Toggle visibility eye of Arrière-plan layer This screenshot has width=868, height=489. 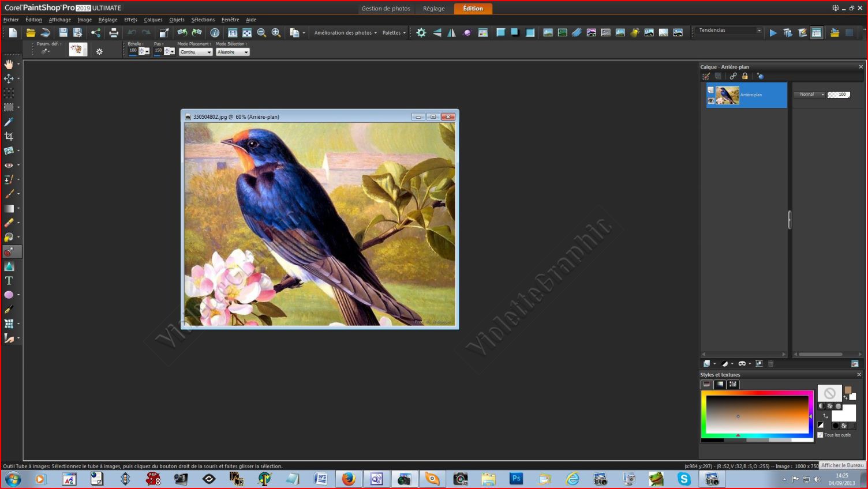pyautogui.click(x=710, y=101)
